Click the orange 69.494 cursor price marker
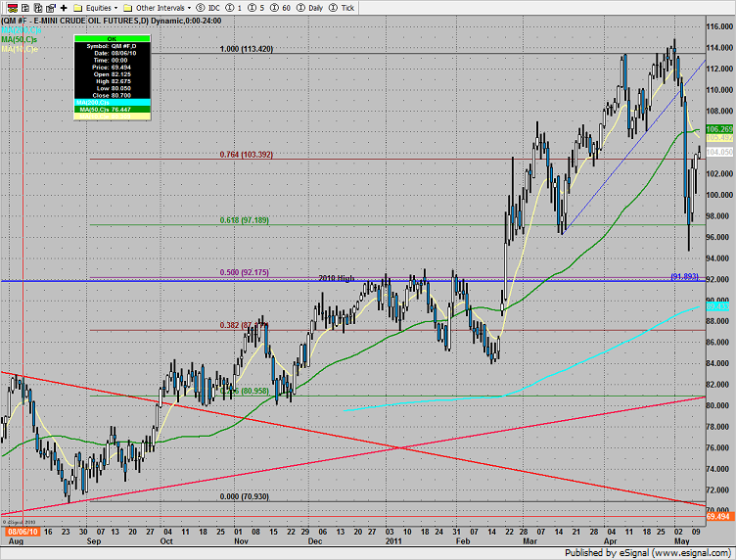Screen dimensions: 736x560 pyautogui.click(x=718, y=516)
